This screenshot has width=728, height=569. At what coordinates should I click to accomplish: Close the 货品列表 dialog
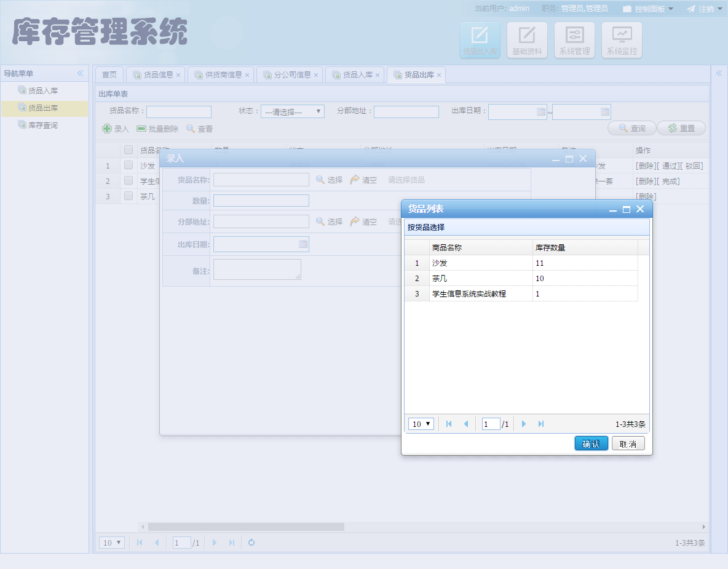640,209
